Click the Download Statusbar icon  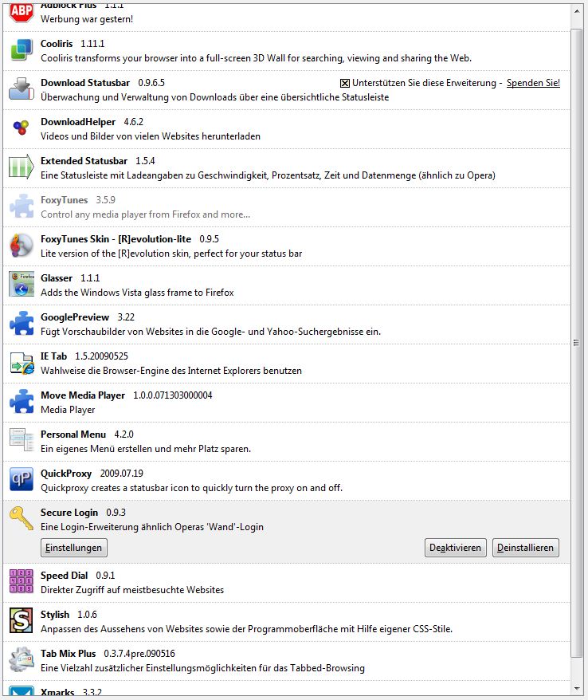pyautogui.click(x=22, y=88)
